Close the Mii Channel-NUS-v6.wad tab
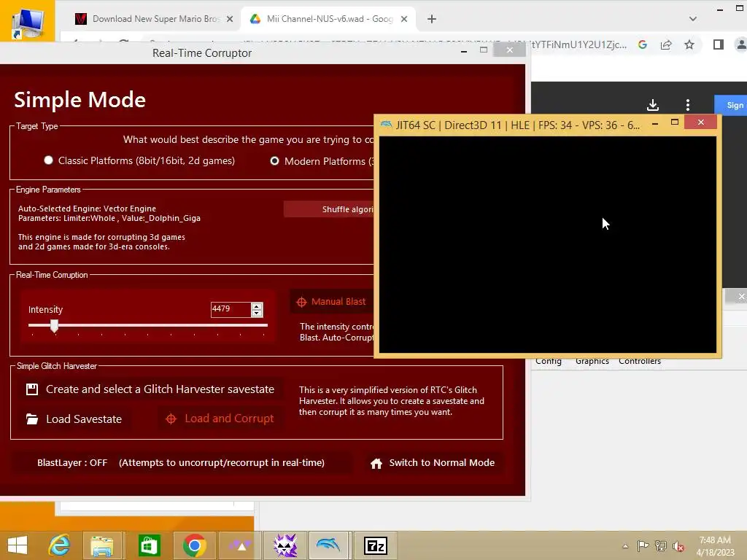 pos(404,19)
